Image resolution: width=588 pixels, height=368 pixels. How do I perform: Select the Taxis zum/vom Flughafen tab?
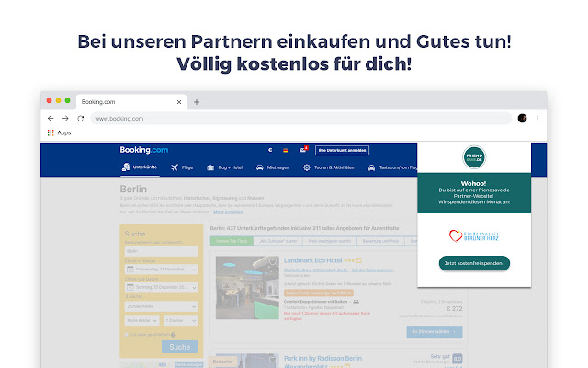coord(392,167)
